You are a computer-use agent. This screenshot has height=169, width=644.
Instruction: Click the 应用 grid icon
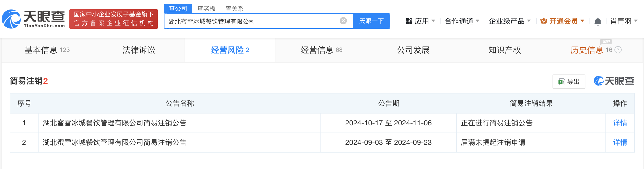coord(409,21)
